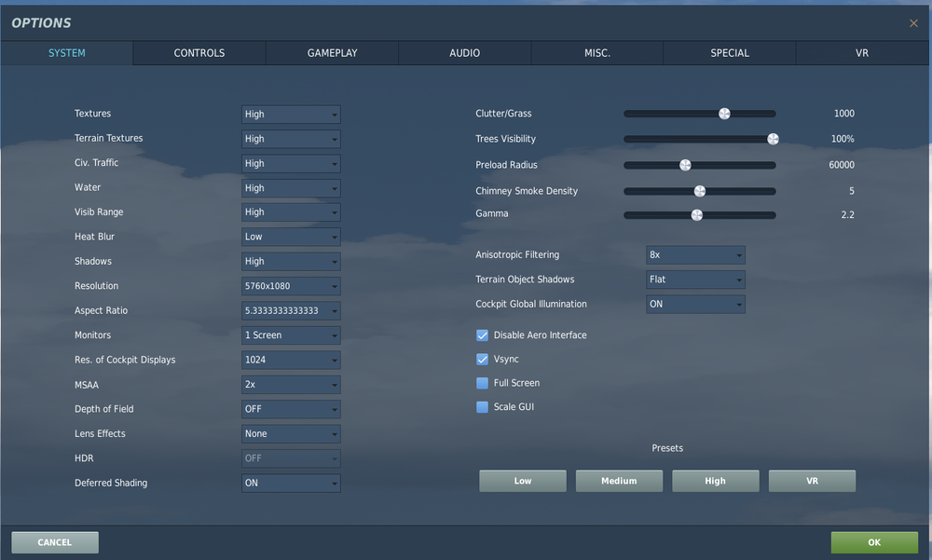This screenshot has height=560, width=932.
Task: Click the Preload Radius slider handle
Action: point(685,165)
